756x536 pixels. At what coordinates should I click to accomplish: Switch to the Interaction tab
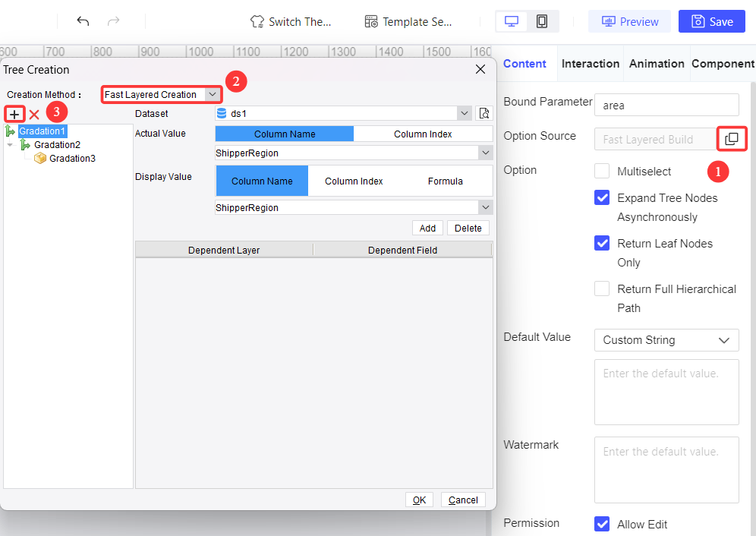(591, 64)
